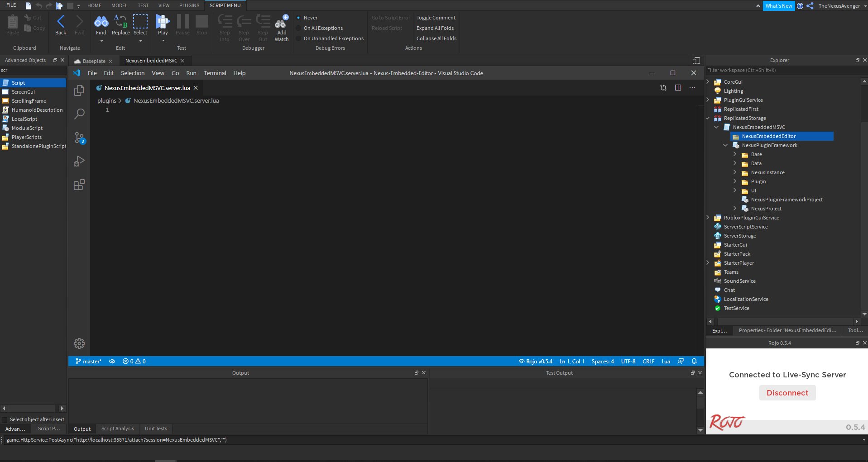Click Explorer horizontal scrollbar right arrow
868x462 pixels.
click(856, 321)
